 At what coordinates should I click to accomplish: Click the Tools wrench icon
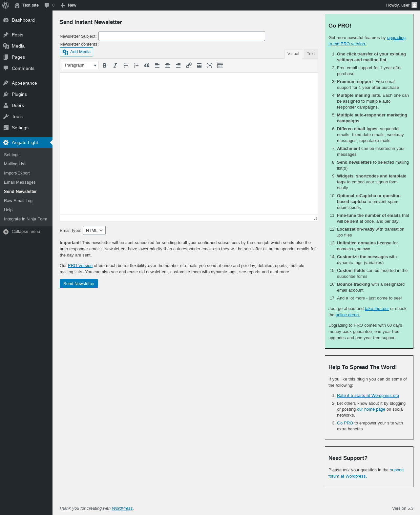coord(6,116)
